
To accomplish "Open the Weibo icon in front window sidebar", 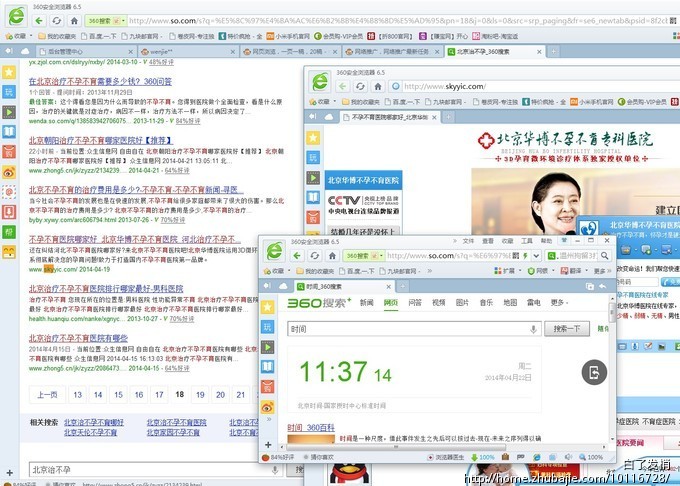I will 268,407.
